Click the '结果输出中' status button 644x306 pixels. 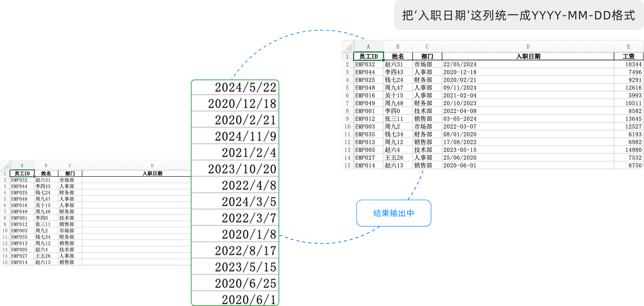click(394, 213)
